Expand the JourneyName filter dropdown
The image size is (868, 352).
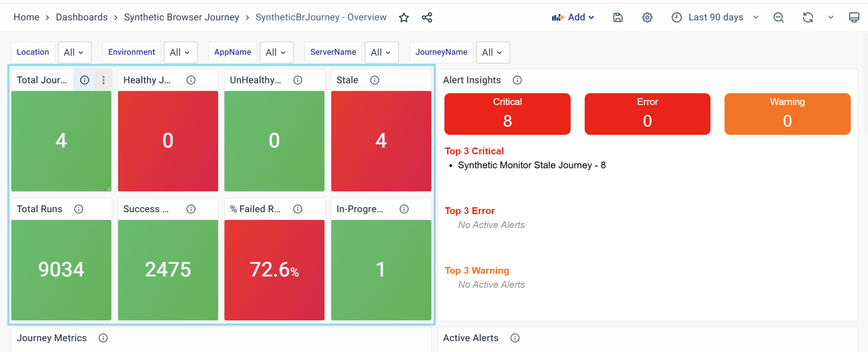pyautogui.click(x=492, y=52)
